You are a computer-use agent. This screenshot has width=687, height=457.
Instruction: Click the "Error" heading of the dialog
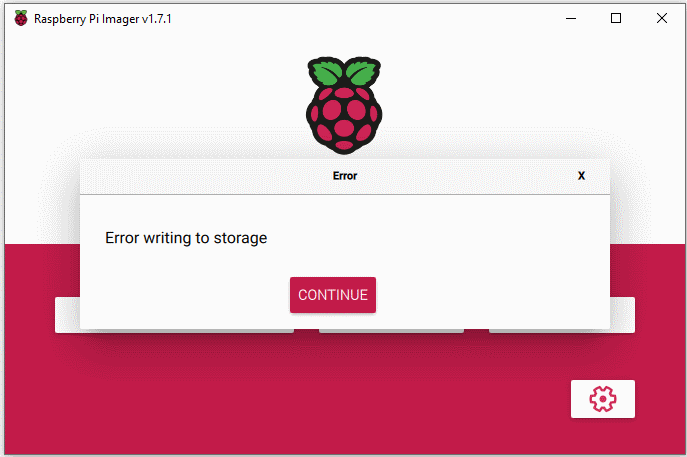345,176
